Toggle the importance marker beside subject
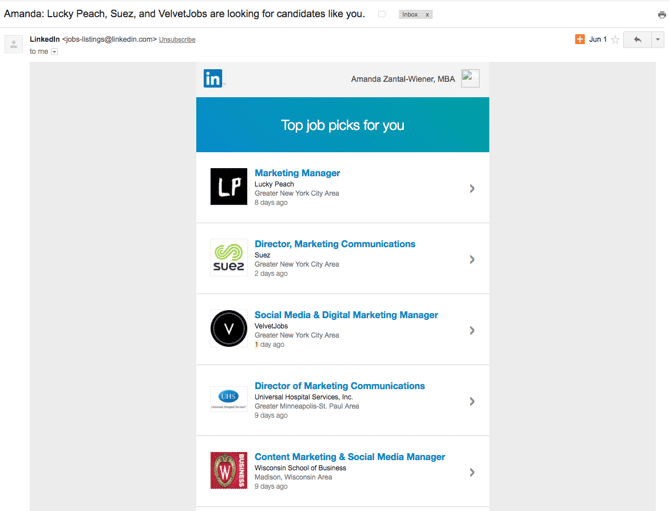669x511 pixels. point(382,15)
